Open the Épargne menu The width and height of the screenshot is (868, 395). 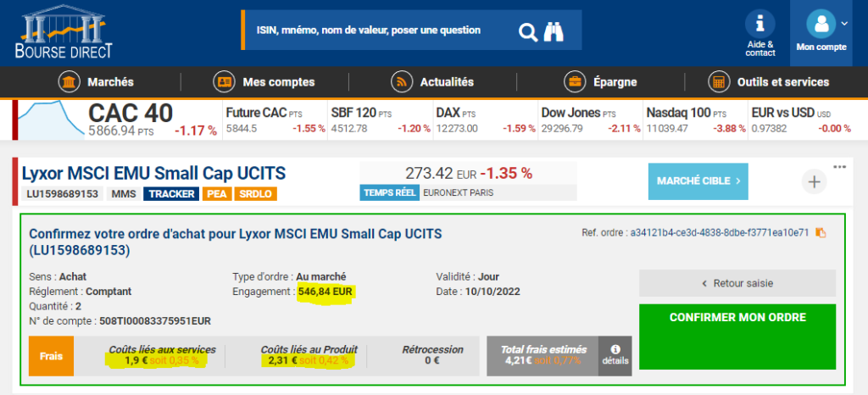pos(600,82)
